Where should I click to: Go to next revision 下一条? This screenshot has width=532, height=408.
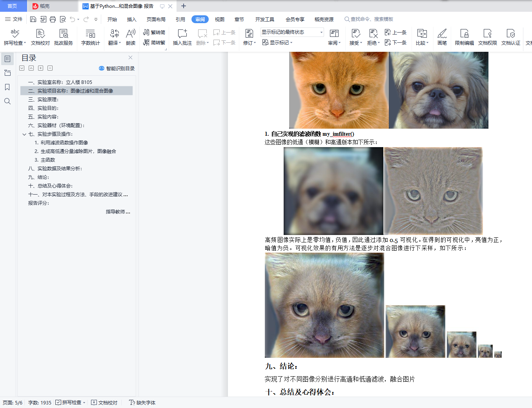tap(395, 43)
